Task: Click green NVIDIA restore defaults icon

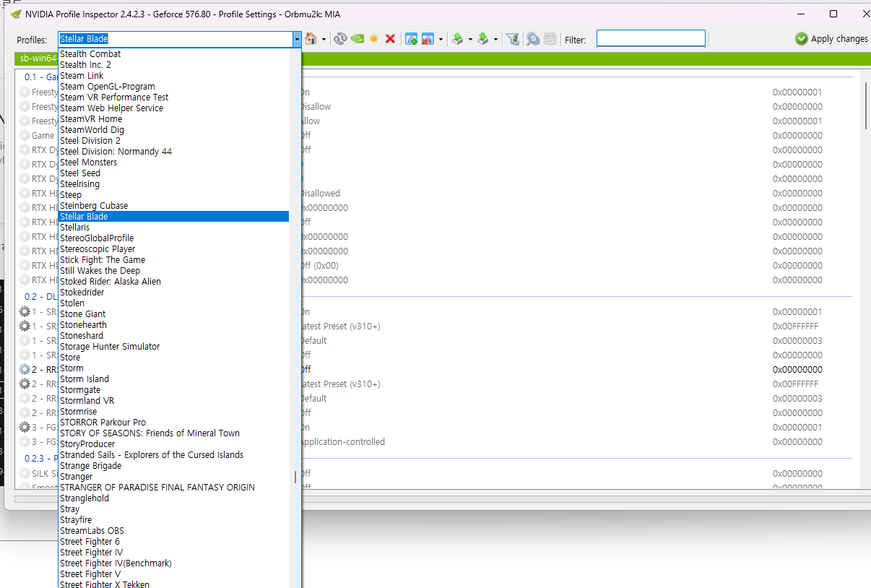Action: tap(357, 39)
